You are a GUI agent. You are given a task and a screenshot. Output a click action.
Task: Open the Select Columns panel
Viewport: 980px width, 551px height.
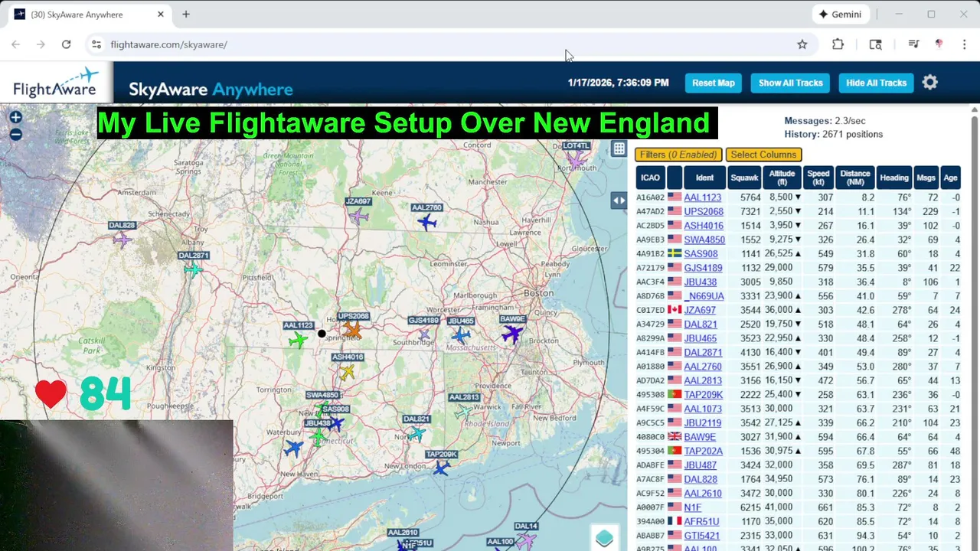click(763, 155)
